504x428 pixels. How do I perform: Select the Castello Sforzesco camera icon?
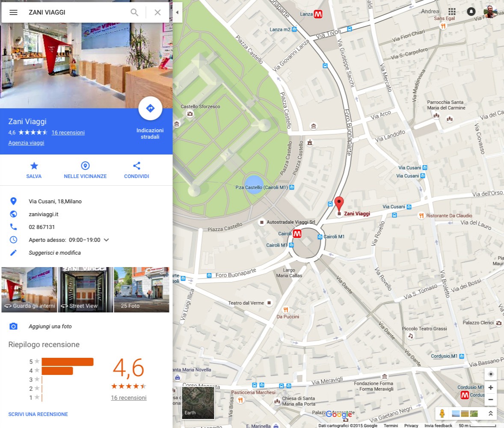point(190,113)
